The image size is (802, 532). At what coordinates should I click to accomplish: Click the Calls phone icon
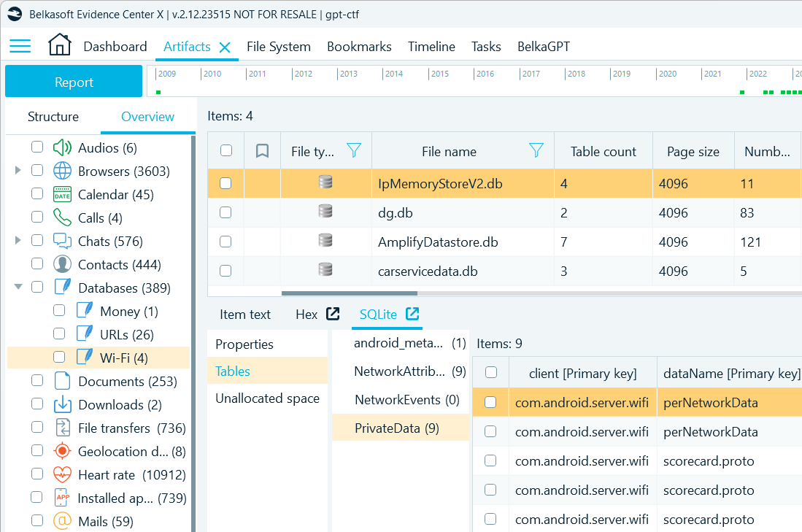click(x=63, y=217)
